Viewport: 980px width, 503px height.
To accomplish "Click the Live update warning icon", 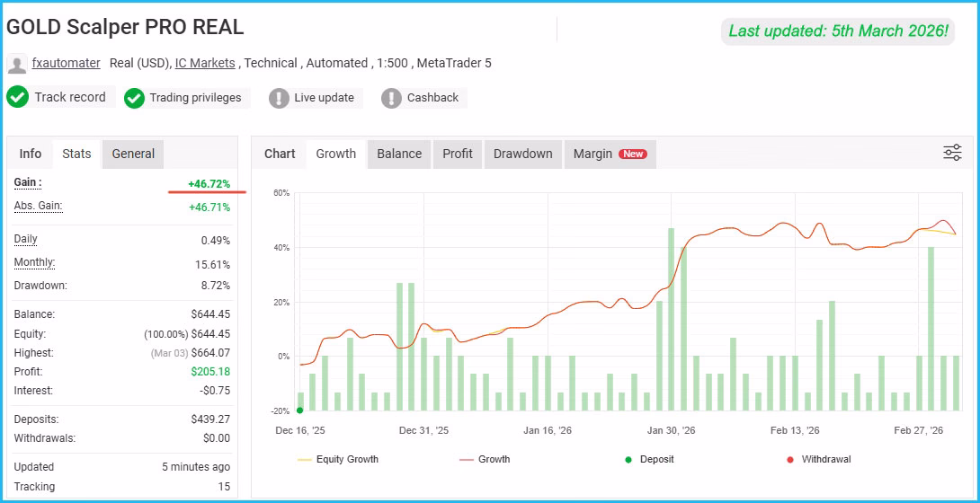I will click(x=279, y=98).
